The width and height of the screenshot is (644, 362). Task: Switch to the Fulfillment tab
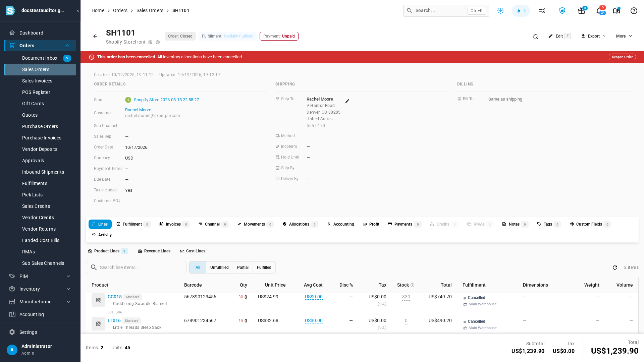[133, 224]
